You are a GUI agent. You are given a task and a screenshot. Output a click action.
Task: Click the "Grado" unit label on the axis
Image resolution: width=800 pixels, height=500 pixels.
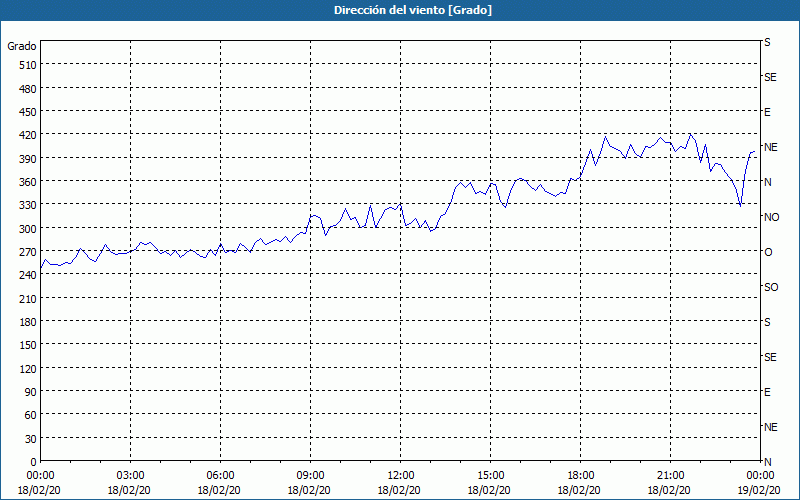[x=22, y=46]
